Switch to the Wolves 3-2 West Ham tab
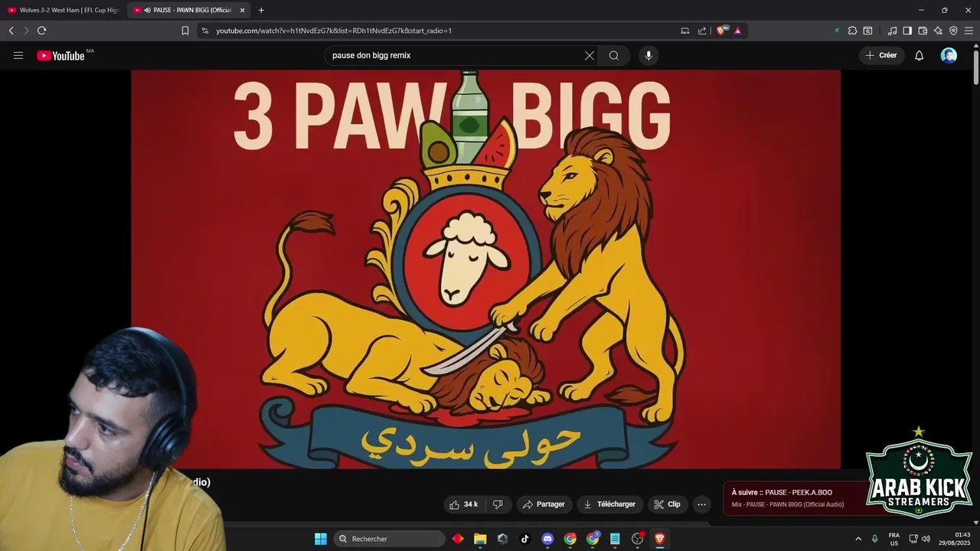This screenshot has height=551, width=980. coord(63,10)
